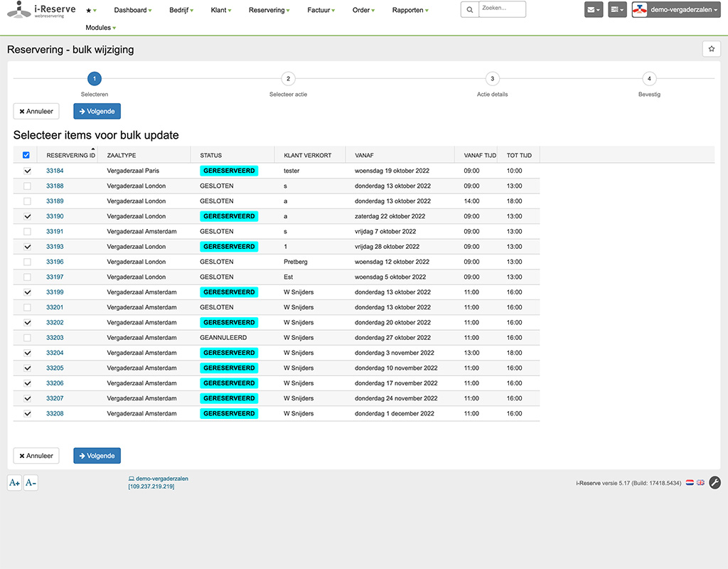Viewport: 728px width, 569px height.
Task: Open the Factuur menu
Action: coord(321,10)
